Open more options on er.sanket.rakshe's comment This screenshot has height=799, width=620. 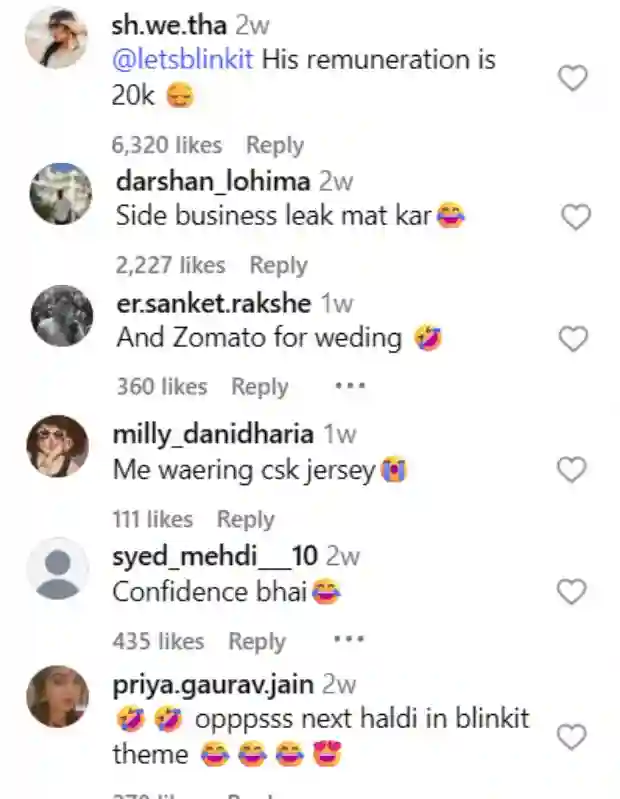350,385
